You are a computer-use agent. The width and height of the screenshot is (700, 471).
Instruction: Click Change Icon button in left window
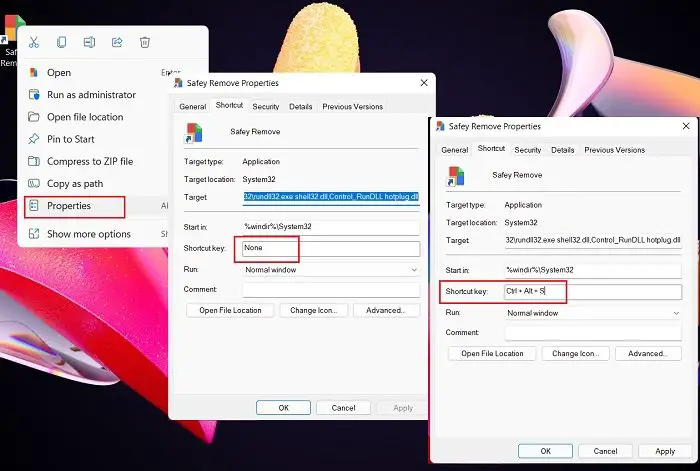click(313, 311)
